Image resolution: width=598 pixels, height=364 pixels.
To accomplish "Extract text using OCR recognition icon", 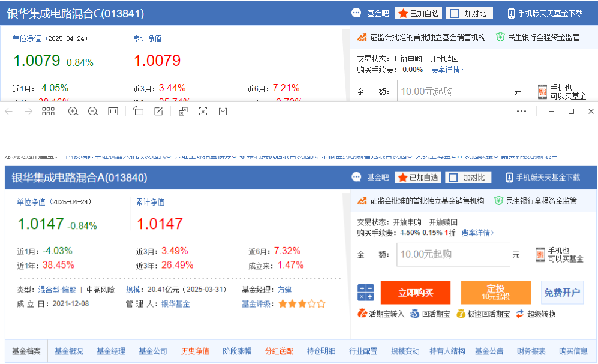I will point(203,112).
